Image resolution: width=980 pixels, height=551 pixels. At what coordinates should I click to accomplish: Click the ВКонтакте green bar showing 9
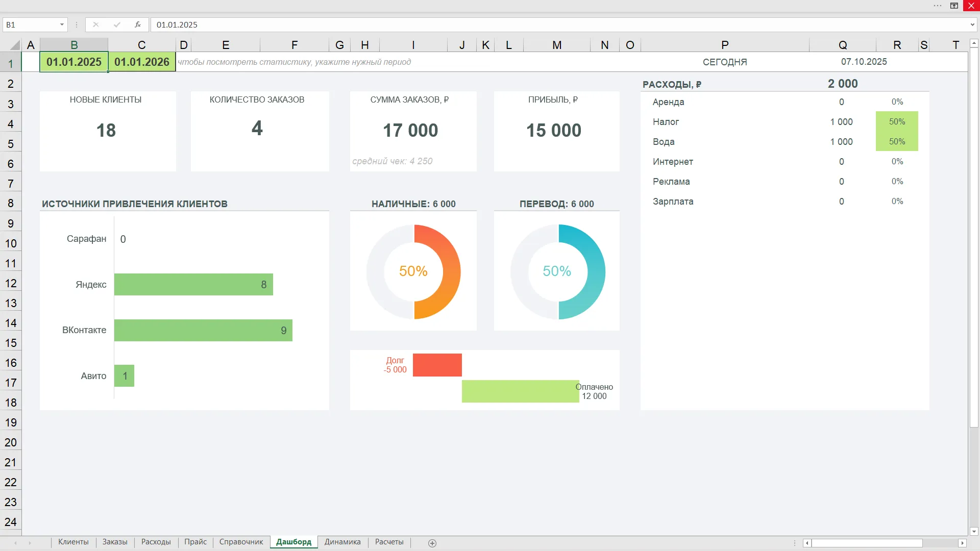click(x=203, y=330)
